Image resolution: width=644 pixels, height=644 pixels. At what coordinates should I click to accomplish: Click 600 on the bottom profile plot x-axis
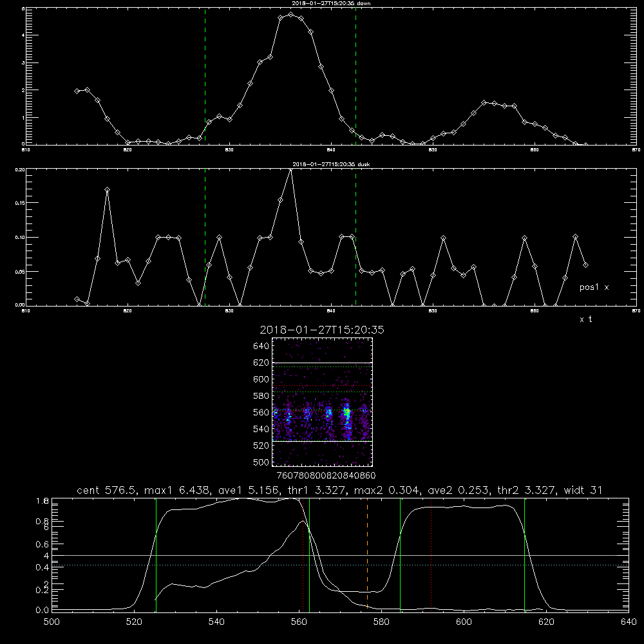point(464,622)
